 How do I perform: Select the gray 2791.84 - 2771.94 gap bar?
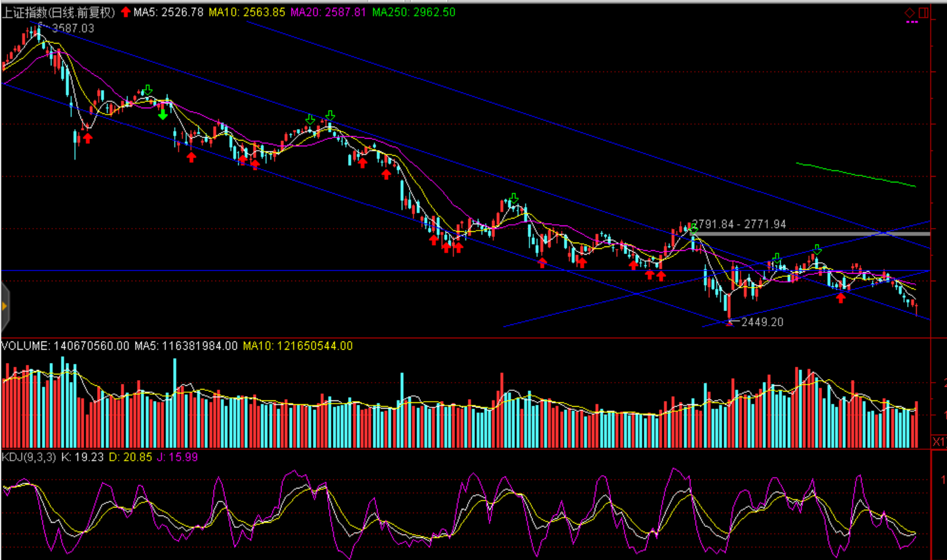[x=811, y=234]
